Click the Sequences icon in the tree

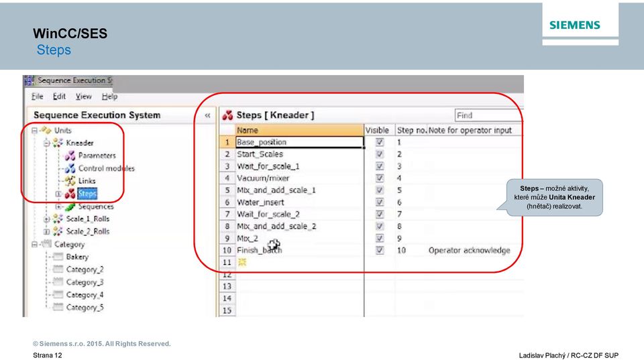(70, 206)
